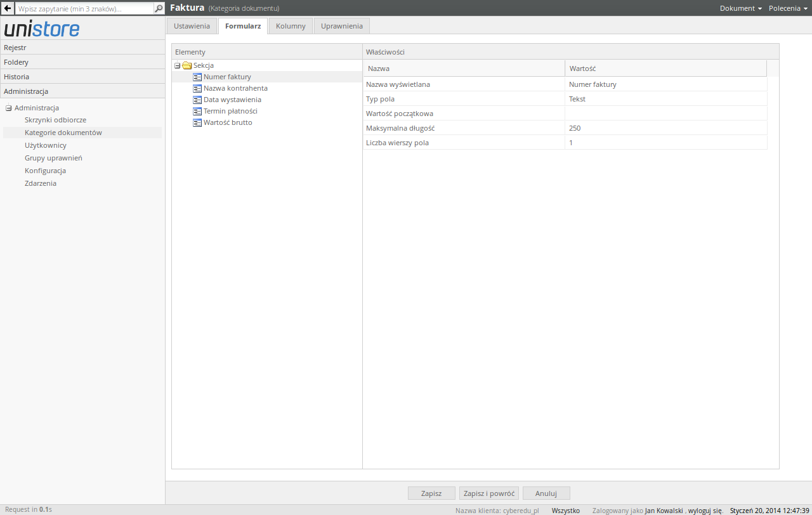Open the Kolumny tab

pos(291,26)
